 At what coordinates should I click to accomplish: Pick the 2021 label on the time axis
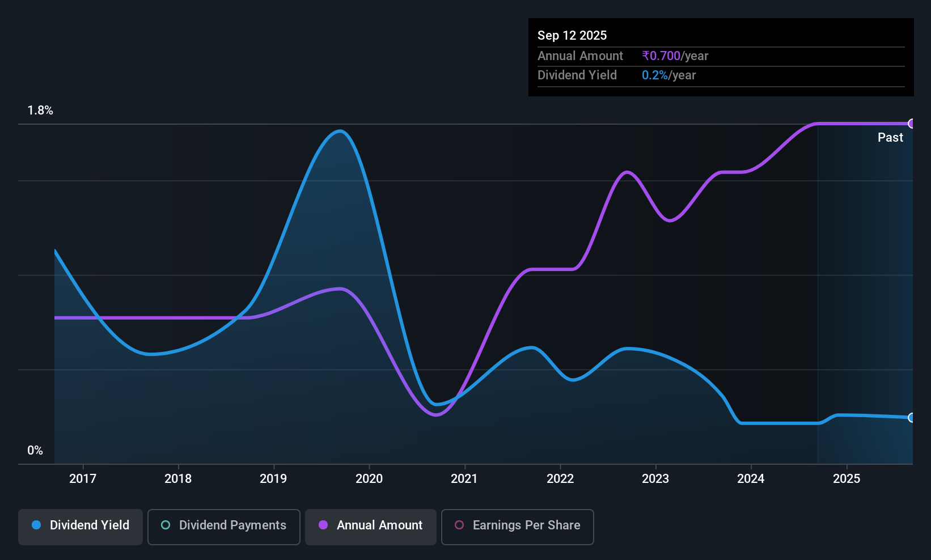pos(464,479)
